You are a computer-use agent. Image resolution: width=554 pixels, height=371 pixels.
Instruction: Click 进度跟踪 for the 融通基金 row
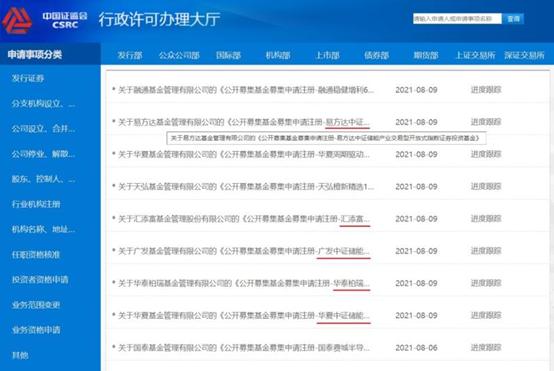coord(486,90)
